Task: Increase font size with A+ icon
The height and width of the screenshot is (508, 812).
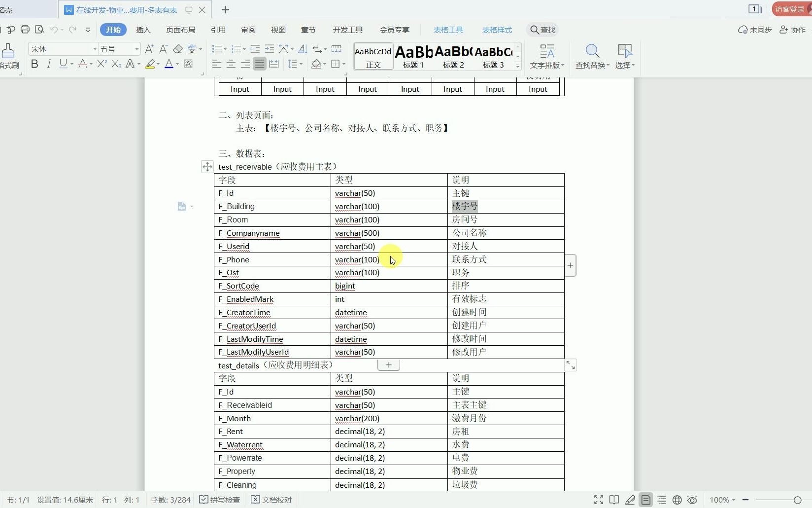Action: point(149,49)
